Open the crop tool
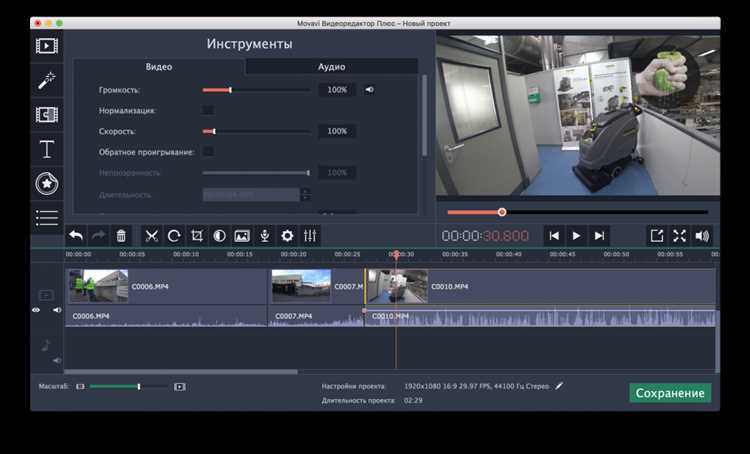750x454 pixels. (197, 235)
